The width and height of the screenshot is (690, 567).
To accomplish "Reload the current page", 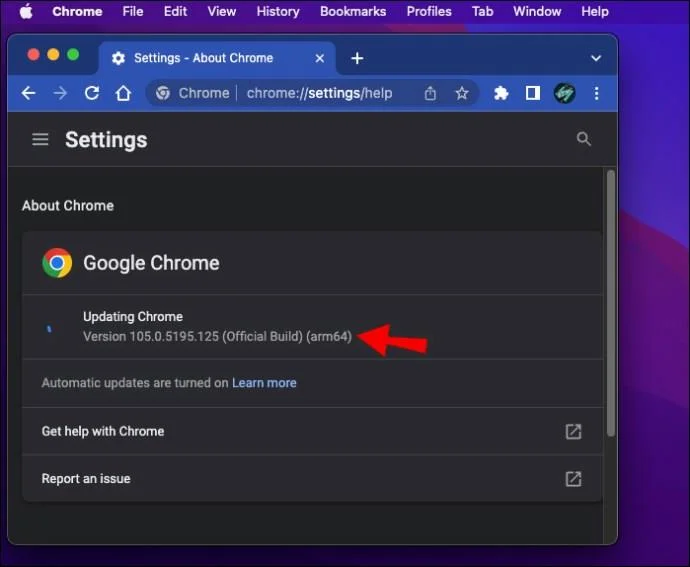I will pos(92,93).
